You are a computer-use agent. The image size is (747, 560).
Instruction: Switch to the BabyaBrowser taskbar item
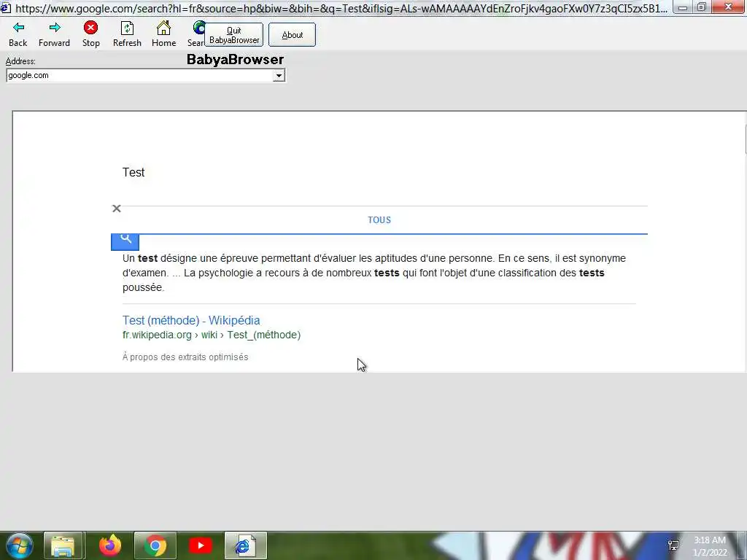tap(245, 545)
